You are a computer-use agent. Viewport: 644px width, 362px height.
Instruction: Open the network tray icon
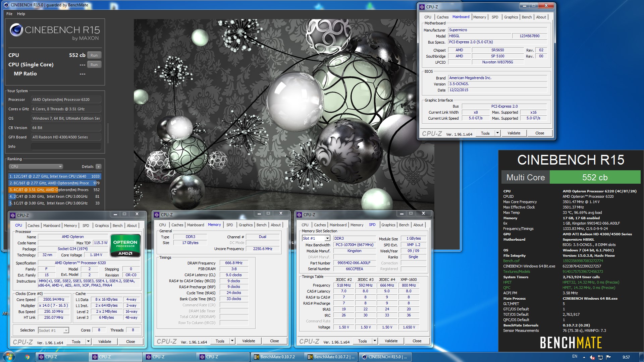click(600, 357)
